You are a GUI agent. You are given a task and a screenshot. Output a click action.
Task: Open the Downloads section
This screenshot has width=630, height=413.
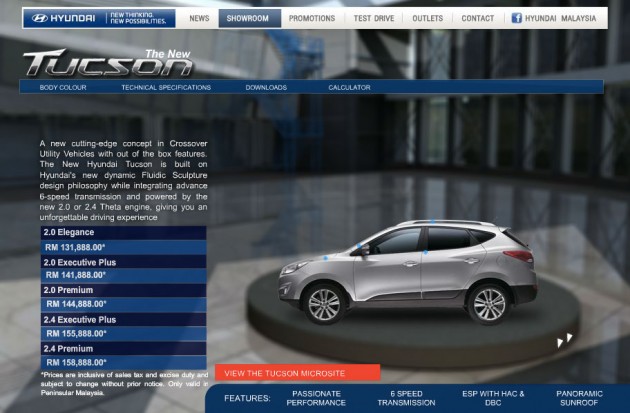(266, 87)
